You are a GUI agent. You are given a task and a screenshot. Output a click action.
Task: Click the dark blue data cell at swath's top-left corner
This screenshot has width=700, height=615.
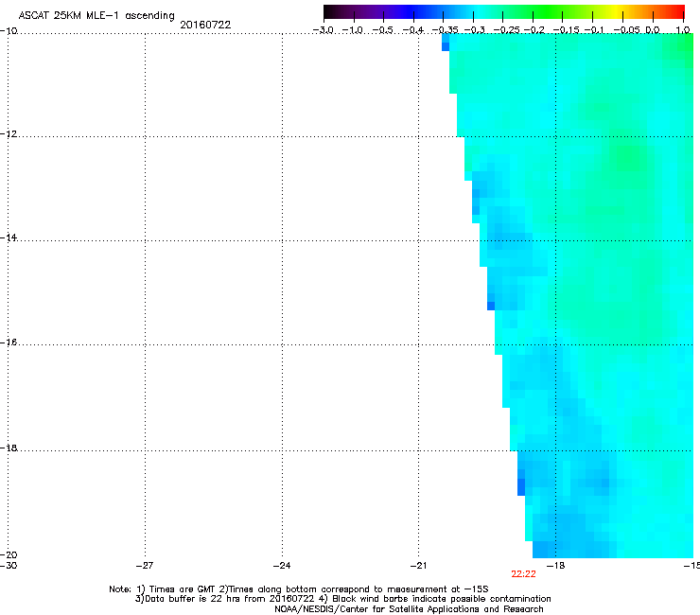446,46
